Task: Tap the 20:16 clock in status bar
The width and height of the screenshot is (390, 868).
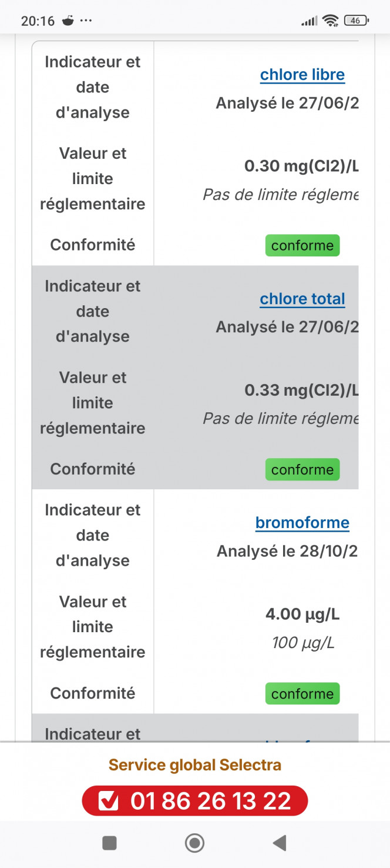Action: [x=38, y=21]
